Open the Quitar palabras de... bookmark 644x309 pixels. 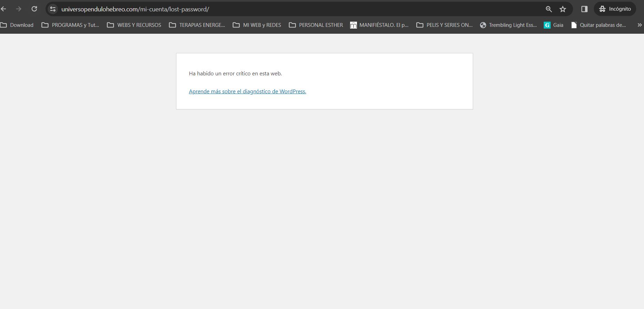[599, 25]
